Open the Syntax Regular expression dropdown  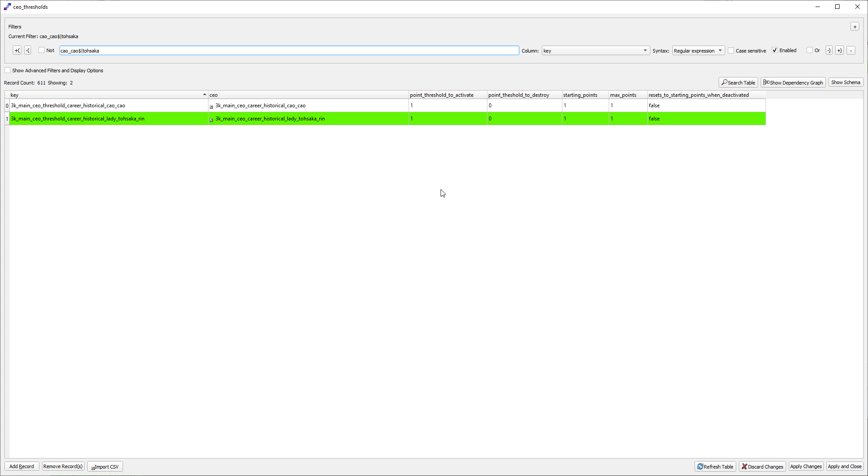(x=698, y=50)
